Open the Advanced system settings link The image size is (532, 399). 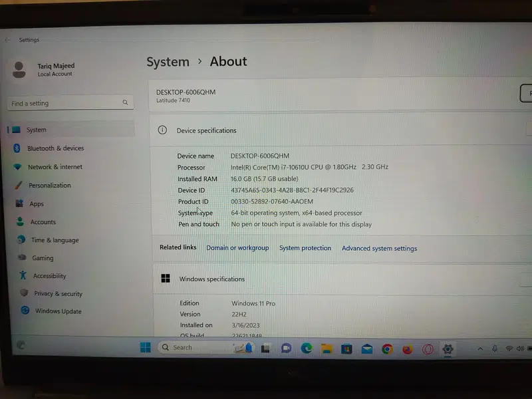[x=379, y=249]
